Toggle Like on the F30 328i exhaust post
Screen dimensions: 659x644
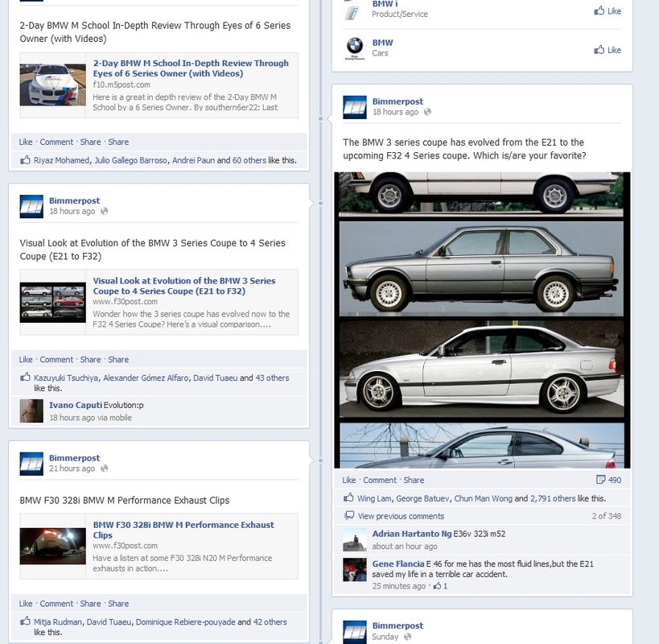pos(25,603)
